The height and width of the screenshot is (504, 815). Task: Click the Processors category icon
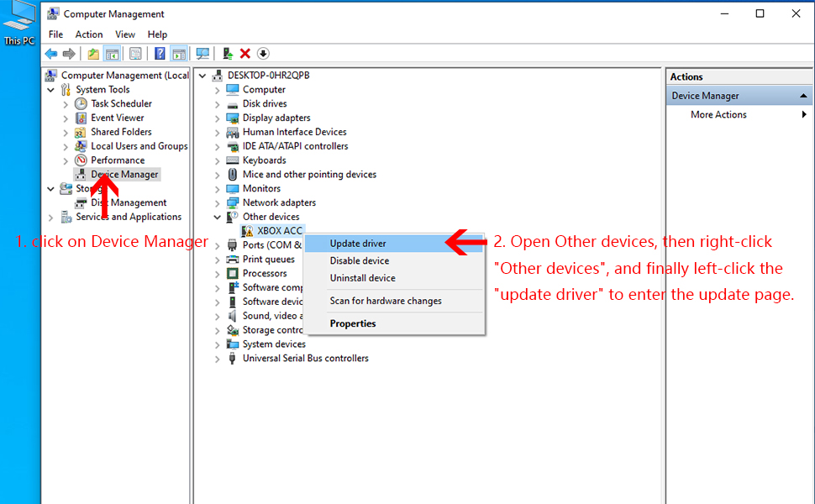click(233, 273)
